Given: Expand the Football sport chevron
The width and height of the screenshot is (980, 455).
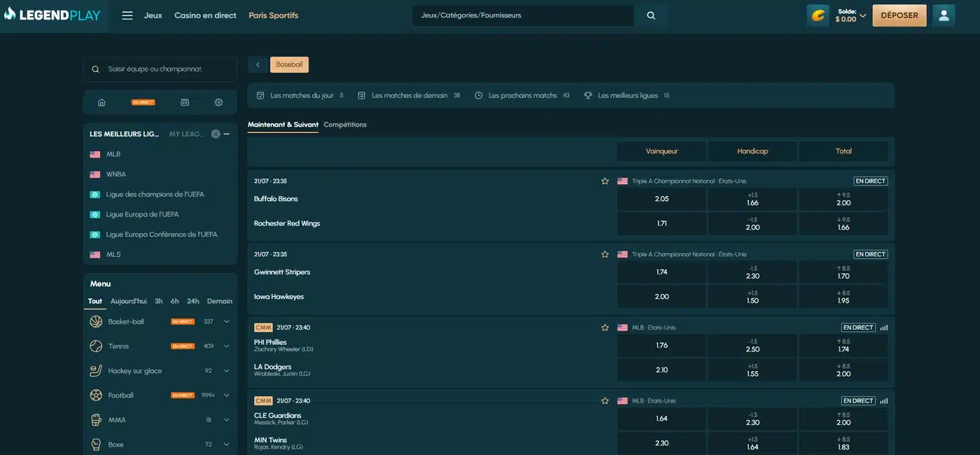Looking at the screenshot, I should (226, 395).
